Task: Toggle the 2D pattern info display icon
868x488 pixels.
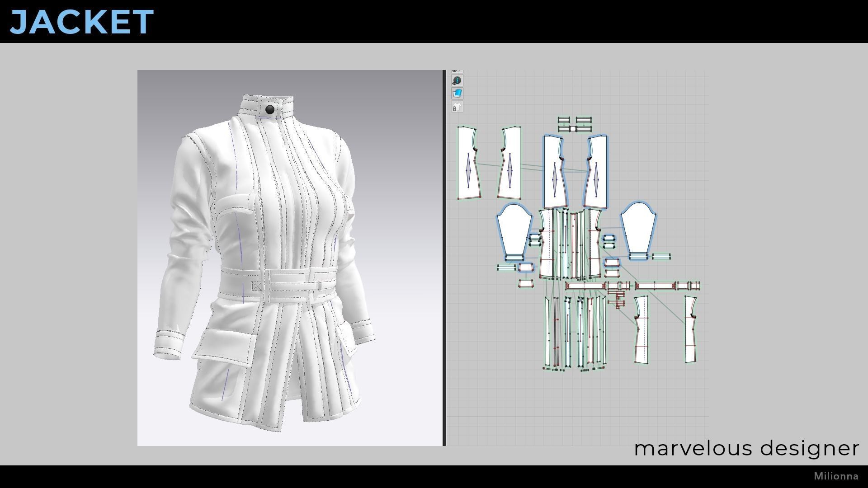Action: click(x=457, y=80)
